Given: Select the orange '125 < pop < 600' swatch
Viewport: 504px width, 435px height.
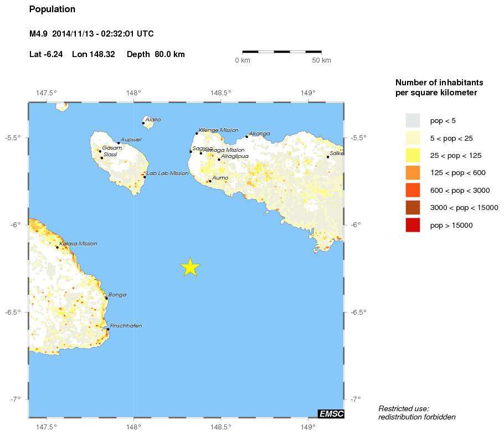Looking at the screenshot, I should 413,173.
